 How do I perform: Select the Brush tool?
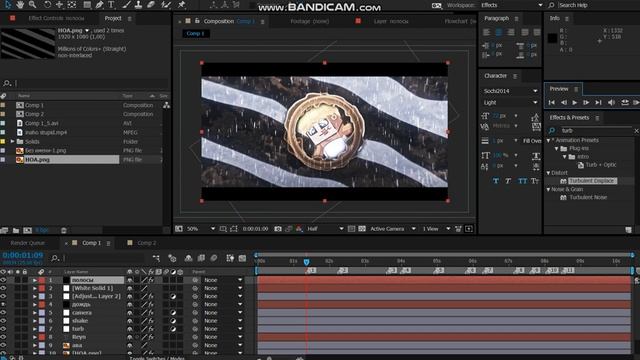(x=127, y=4)
